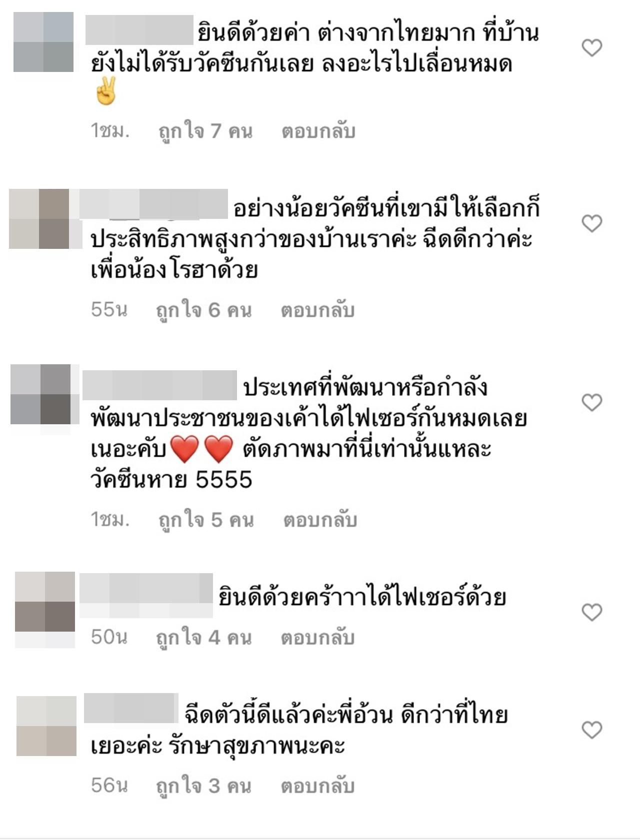Tap heart on comment mentioning 'เพื่อน้องโรฮาด้วย'
Screen dimensions: 640x840
592,223
